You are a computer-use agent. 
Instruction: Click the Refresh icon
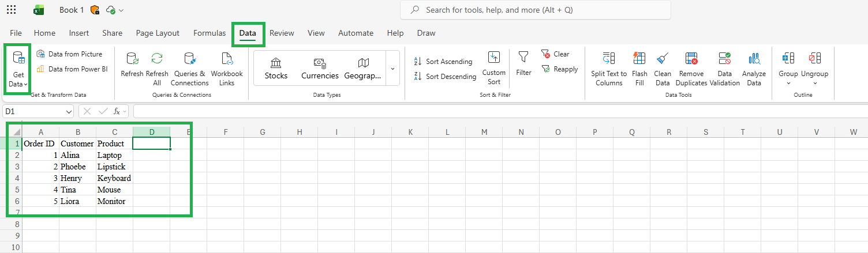click(x=132, y=65)
